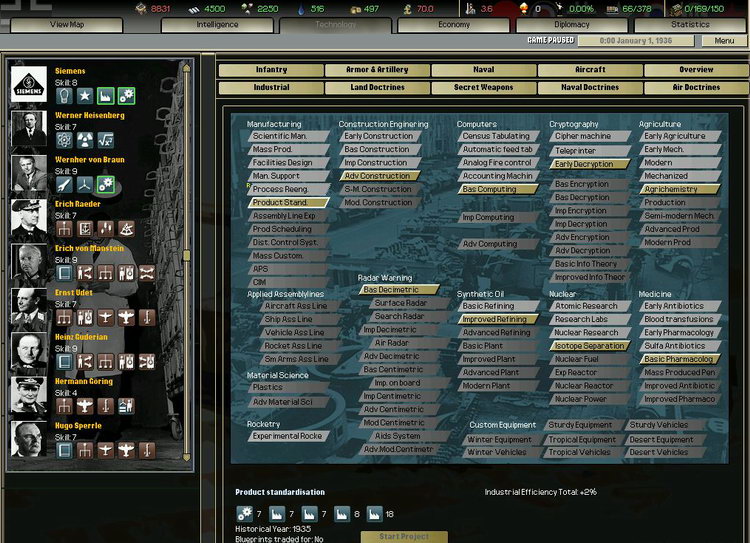Select the Adv Construction technology
750x543 pixels.
[x=380, y=176]
